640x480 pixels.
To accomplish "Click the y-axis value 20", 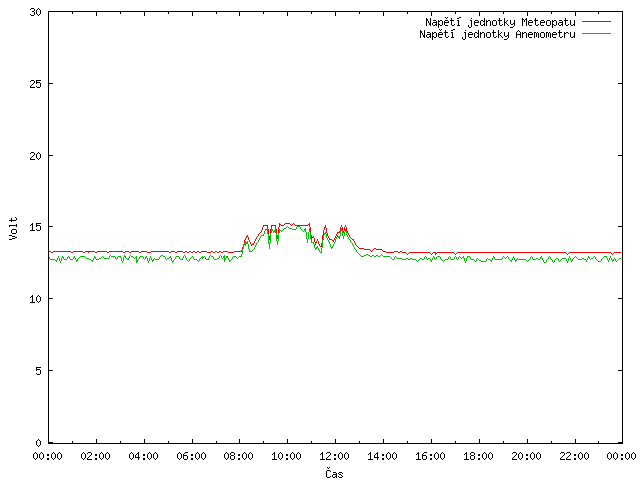I will (36, 156).
